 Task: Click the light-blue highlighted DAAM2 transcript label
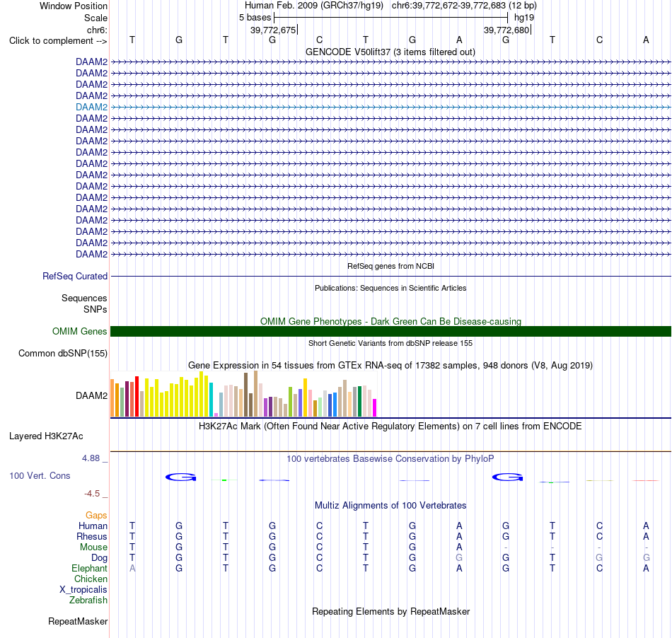[x=91, y=107]
